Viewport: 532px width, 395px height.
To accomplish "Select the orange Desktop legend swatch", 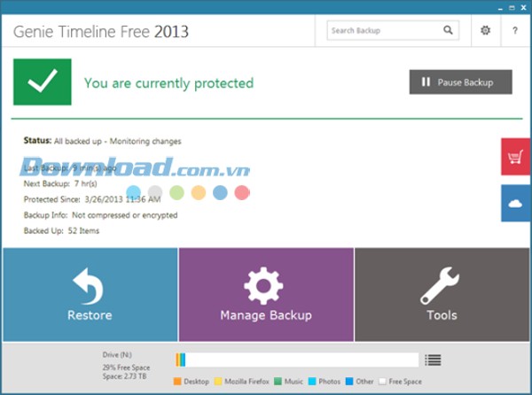I will click(177, 382).
